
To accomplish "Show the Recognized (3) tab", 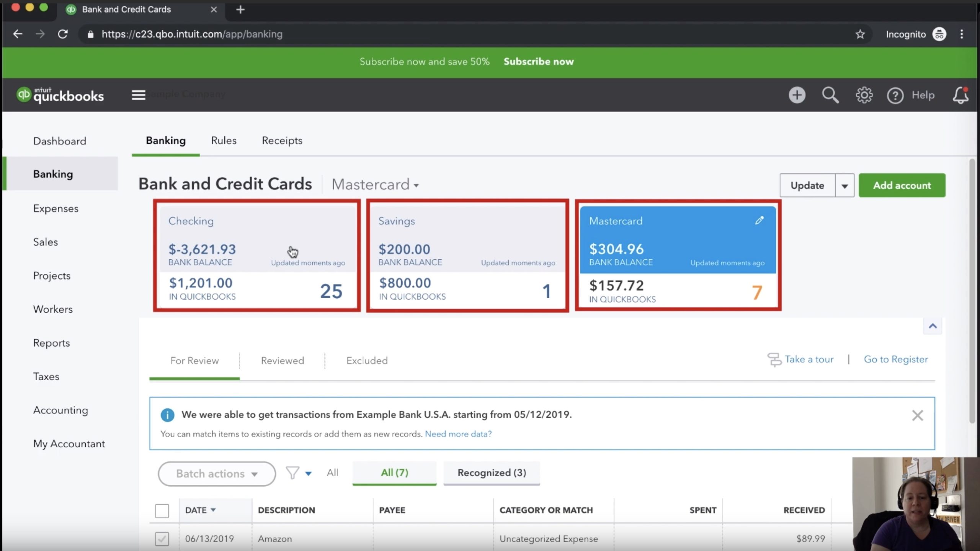I will pyautogui.click(x=492, y=473).
